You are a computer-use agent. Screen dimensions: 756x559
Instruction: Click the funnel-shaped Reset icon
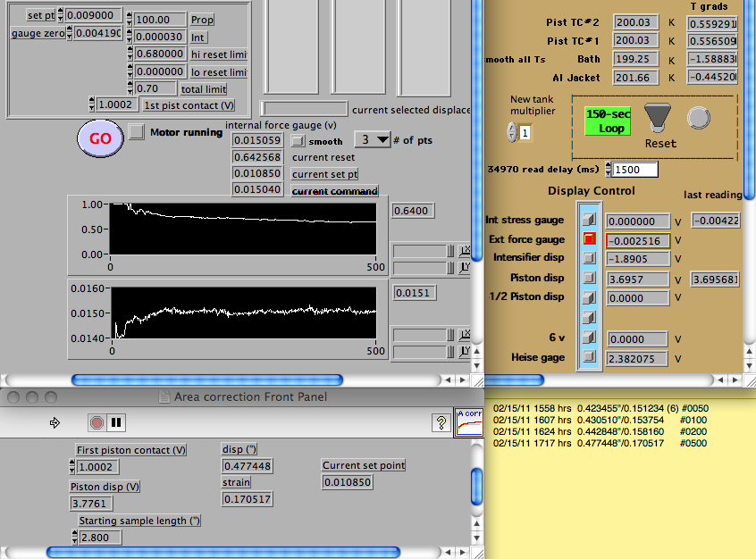[659, 117]
